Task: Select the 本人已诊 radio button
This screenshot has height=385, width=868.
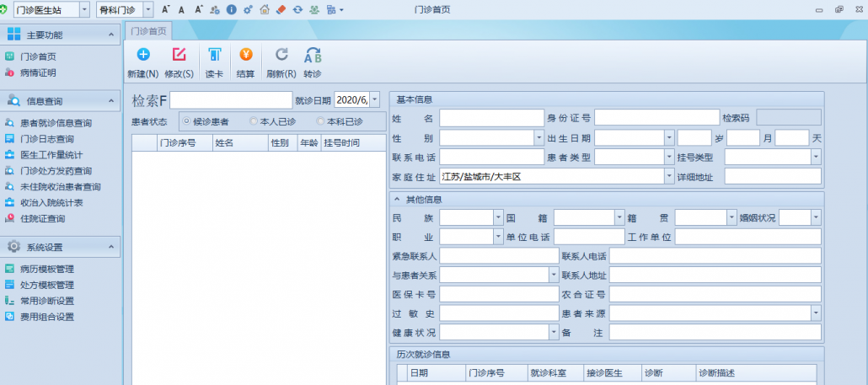Action: tap(254, 122)
